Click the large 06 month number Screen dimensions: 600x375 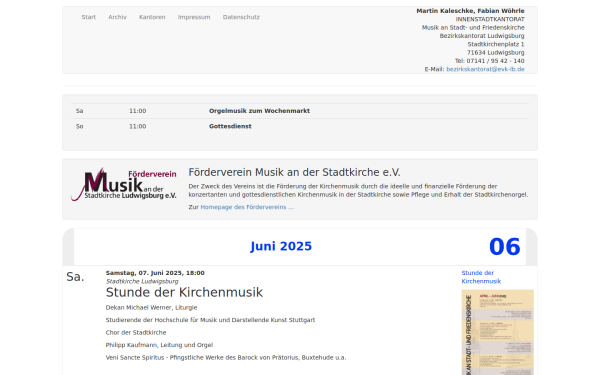pyautogui.click(x=505, y=247)
